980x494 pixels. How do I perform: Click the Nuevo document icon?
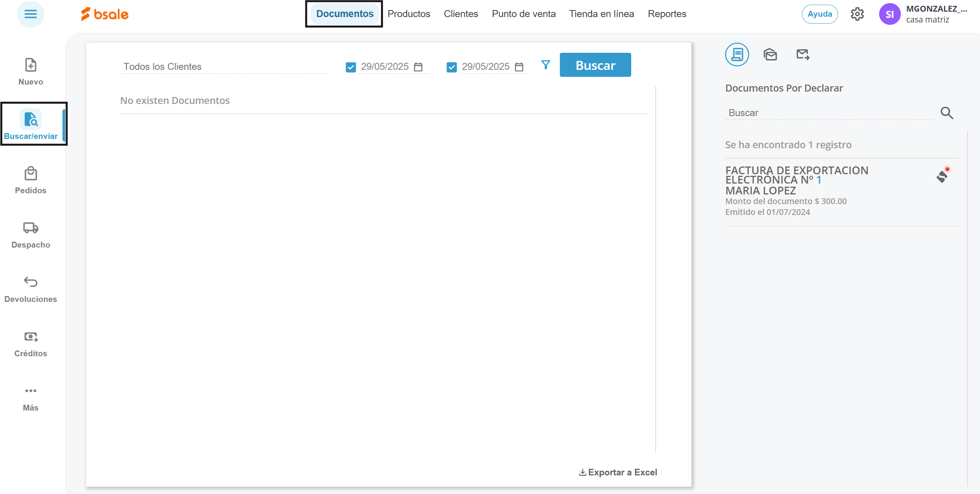(x=31, y=65)
